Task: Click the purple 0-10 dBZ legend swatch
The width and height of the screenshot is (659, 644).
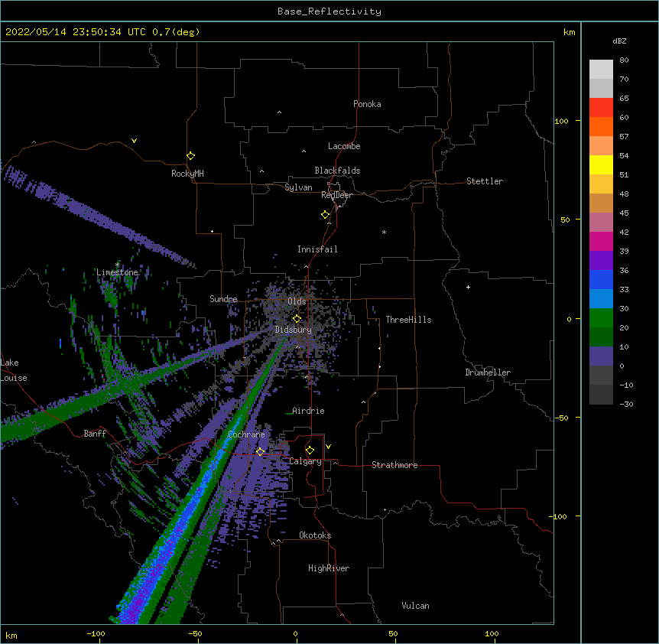Action: tap(601, 356)
